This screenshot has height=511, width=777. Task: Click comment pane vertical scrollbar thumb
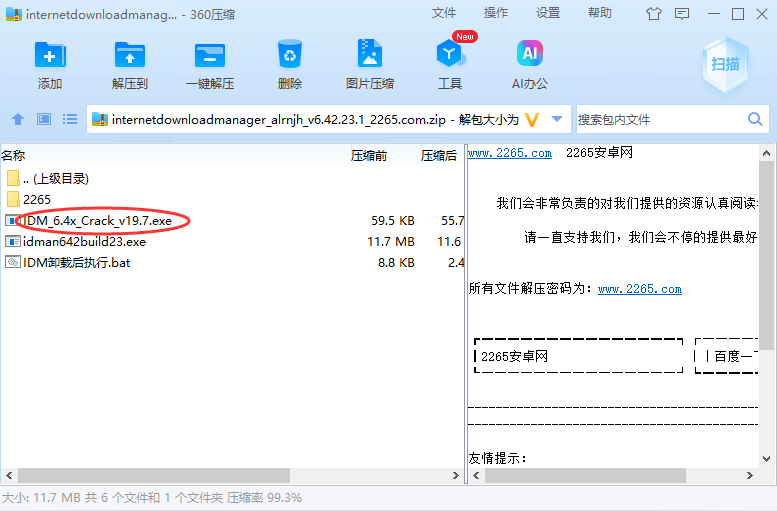coord(766,255)
